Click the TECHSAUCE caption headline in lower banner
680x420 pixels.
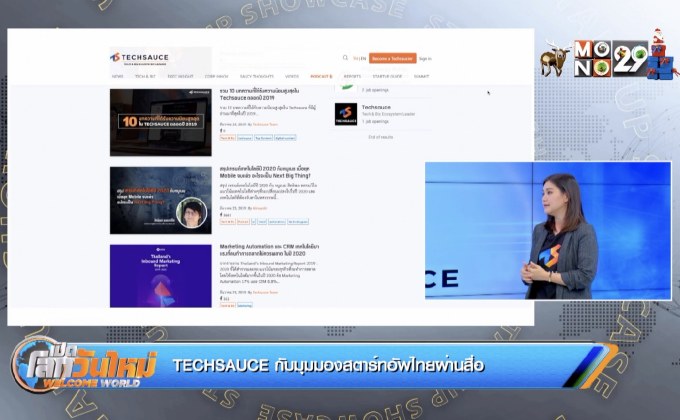point(328,365)
